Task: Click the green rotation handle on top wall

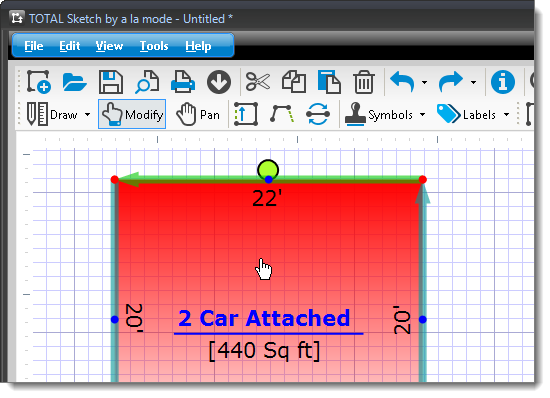Action: [x=268, y=170]
